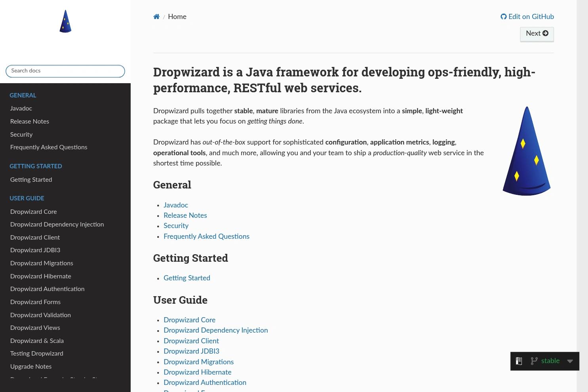Open Dropwizard Core link in User Guide list
Screen dimensions: 588x392
pos(189,320)
